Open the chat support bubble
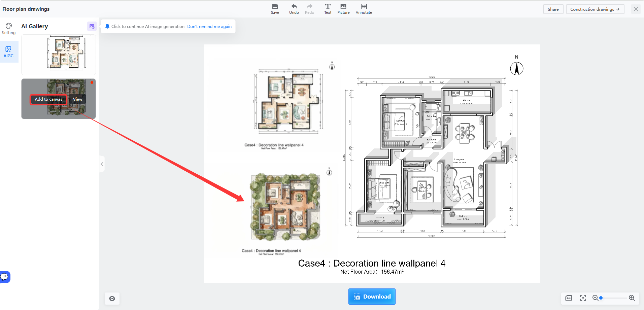The width and height of the screenshot is (644, 310). click(5, 277)
